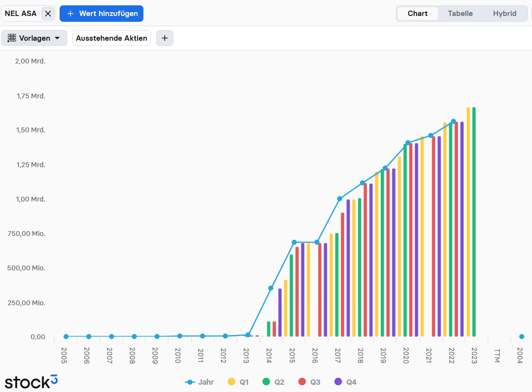Click the Vorlagen template list icon
532x392 pixels.
pos(12,38)
